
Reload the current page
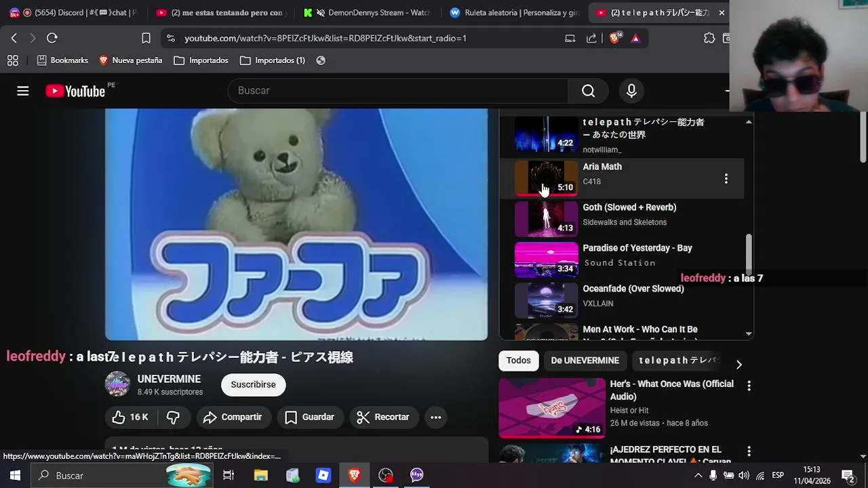(x=52, y=39)
